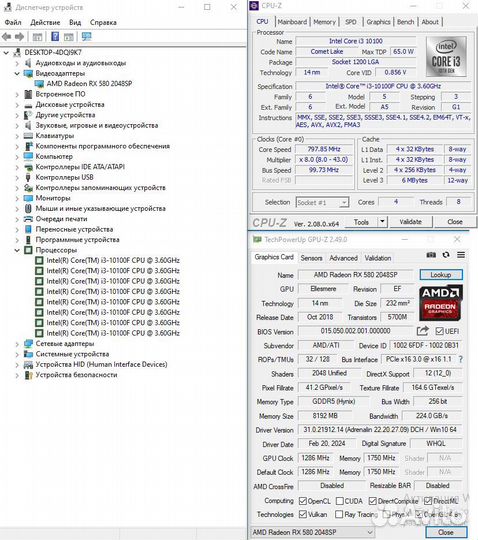
Task: Expand Контроллеры IDE ATA/ATAPI node
Action: [x=17, y=167]
